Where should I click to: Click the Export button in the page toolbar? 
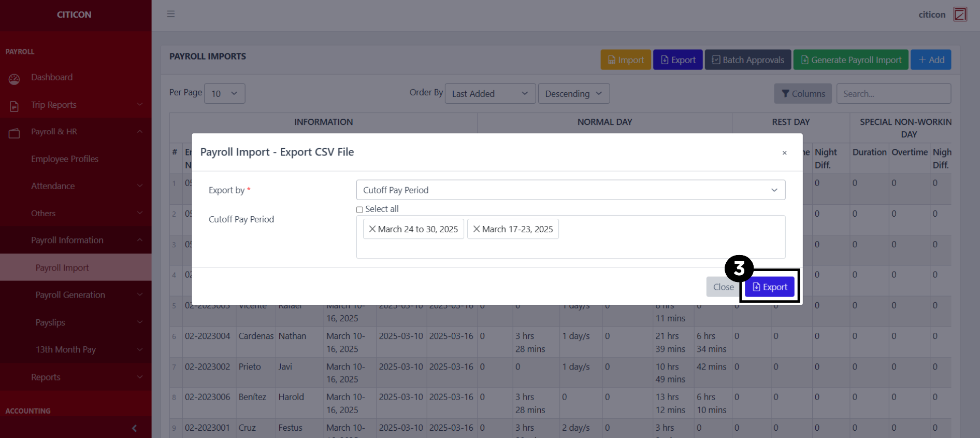pyautogui.click(x=678, y=60)
